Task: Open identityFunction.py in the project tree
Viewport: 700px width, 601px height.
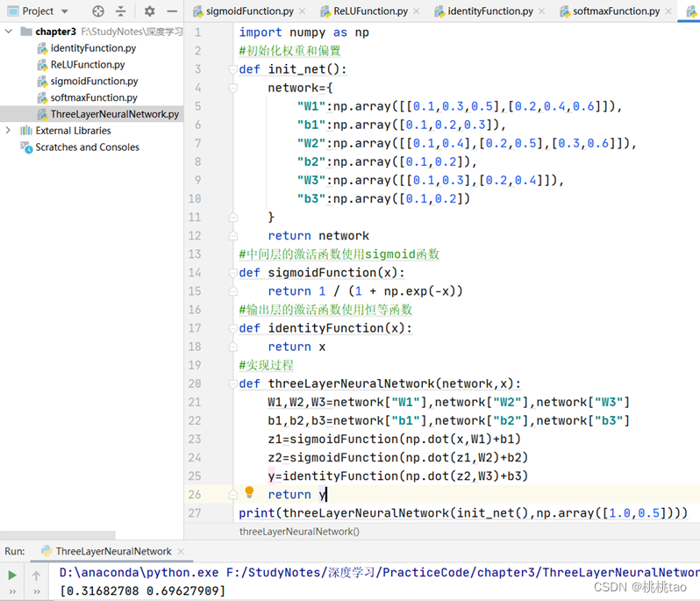Action: (x=93, y=48)
